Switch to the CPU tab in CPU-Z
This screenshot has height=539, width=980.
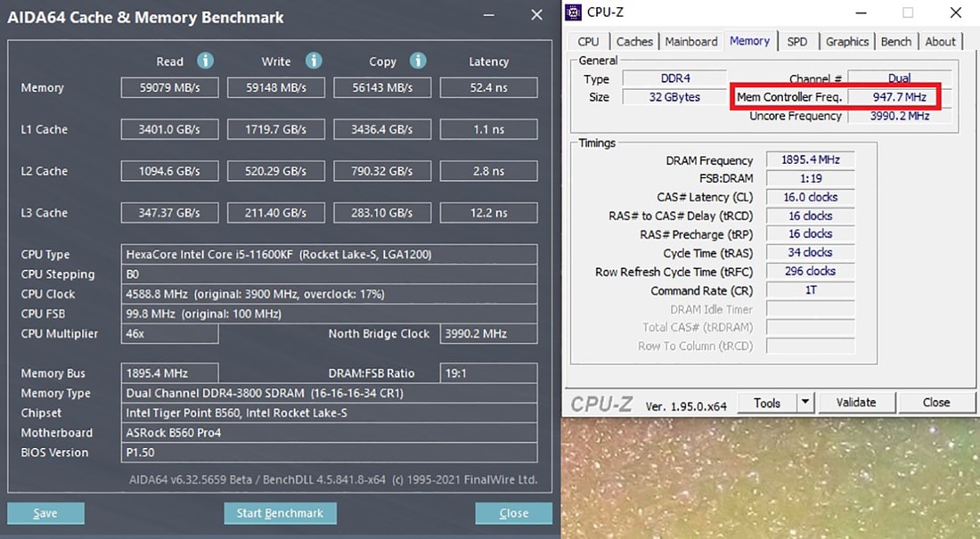pyautogui.click(x=588, y=41)
